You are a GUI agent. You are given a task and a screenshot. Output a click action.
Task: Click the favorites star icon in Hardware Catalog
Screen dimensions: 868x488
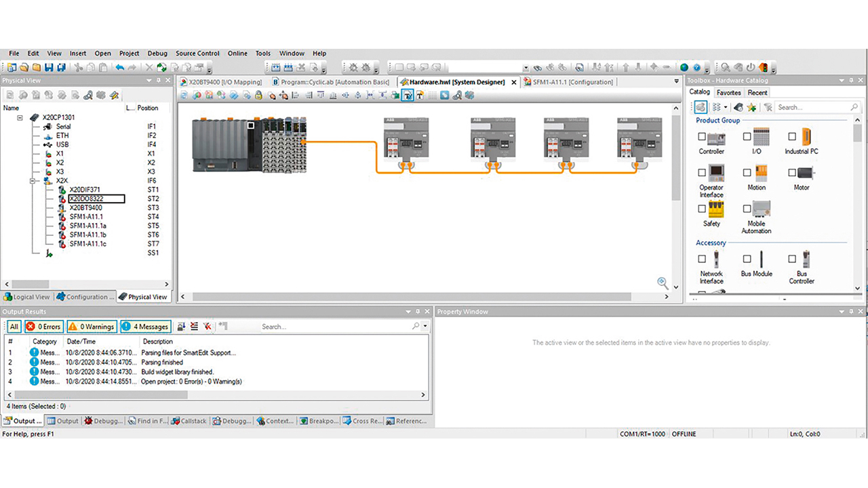click(x=751, y=107)
